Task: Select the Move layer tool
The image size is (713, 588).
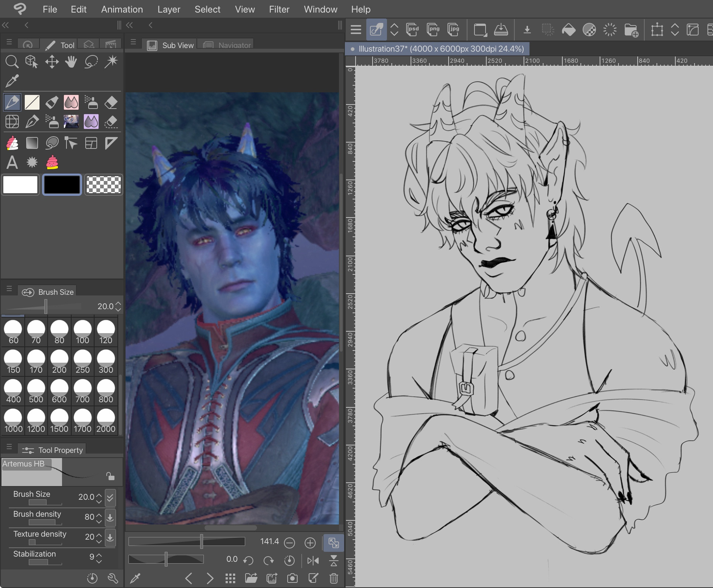Action: 52,62
